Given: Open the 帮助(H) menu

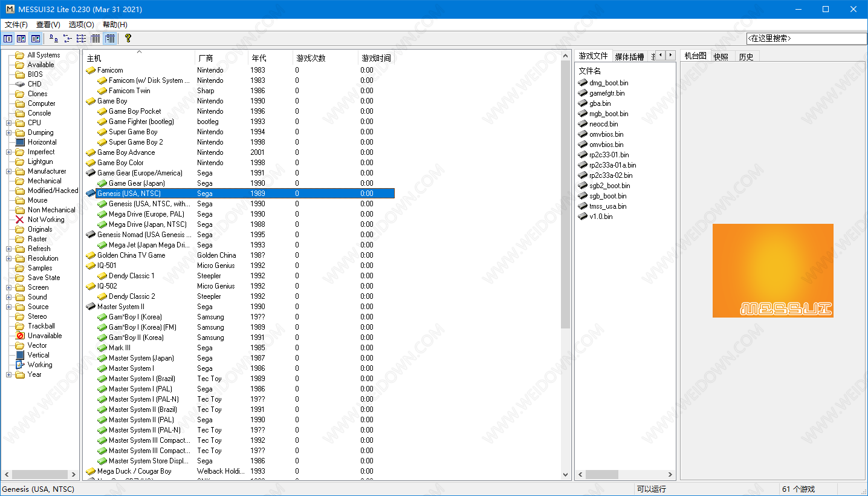Looking at the screenshot, I should (115, 25).
